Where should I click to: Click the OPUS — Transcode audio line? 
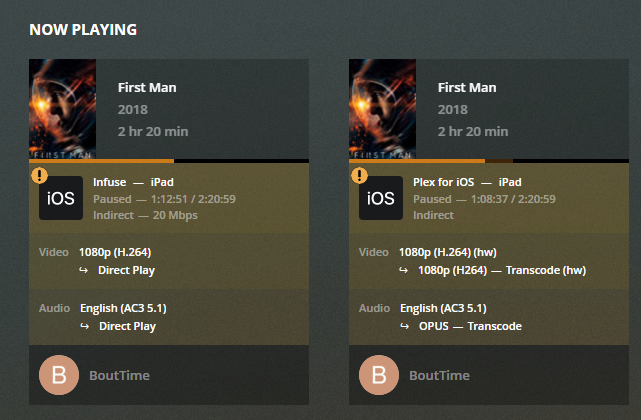pos(468,326)
